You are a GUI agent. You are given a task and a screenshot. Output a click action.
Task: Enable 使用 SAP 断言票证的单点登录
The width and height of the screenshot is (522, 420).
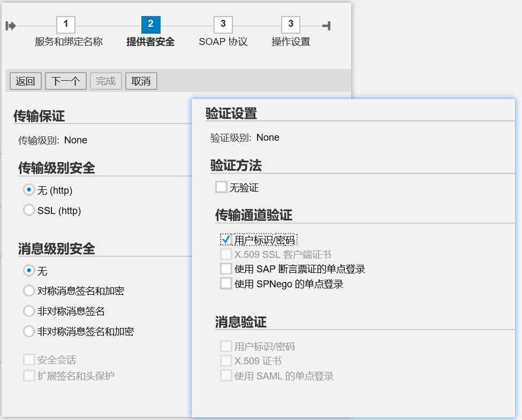(226, 269)
